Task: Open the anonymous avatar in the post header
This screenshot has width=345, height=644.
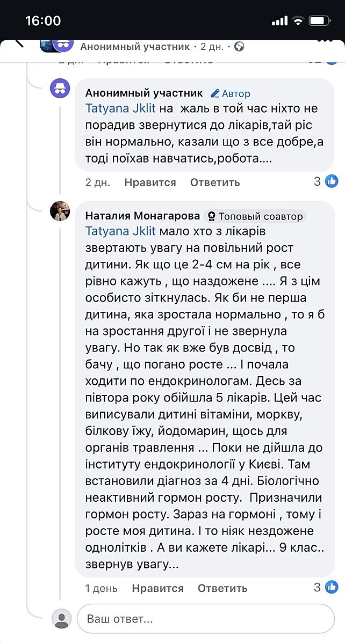Action: (x=62, y=46)
